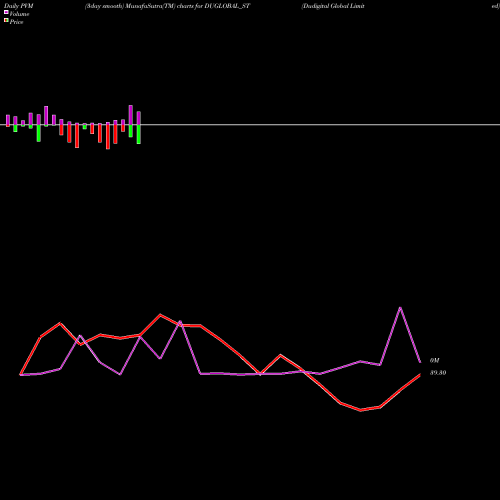Select the Price legend label

[16, 22]
